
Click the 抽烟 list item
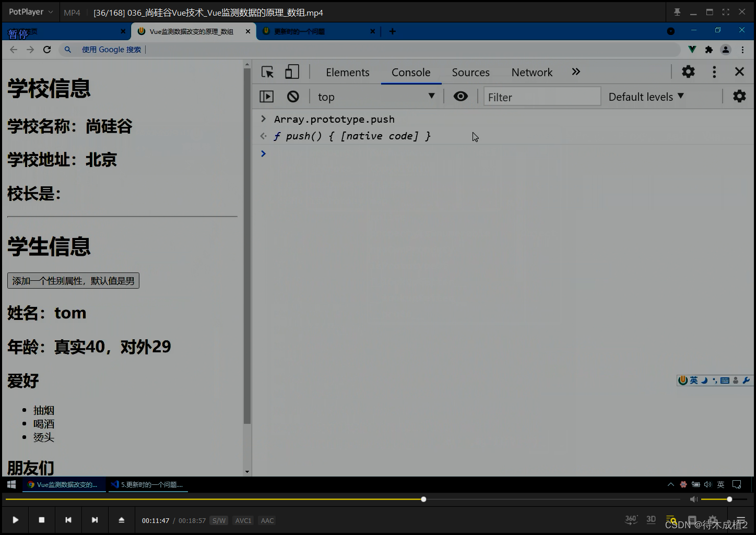pos(44,410)
